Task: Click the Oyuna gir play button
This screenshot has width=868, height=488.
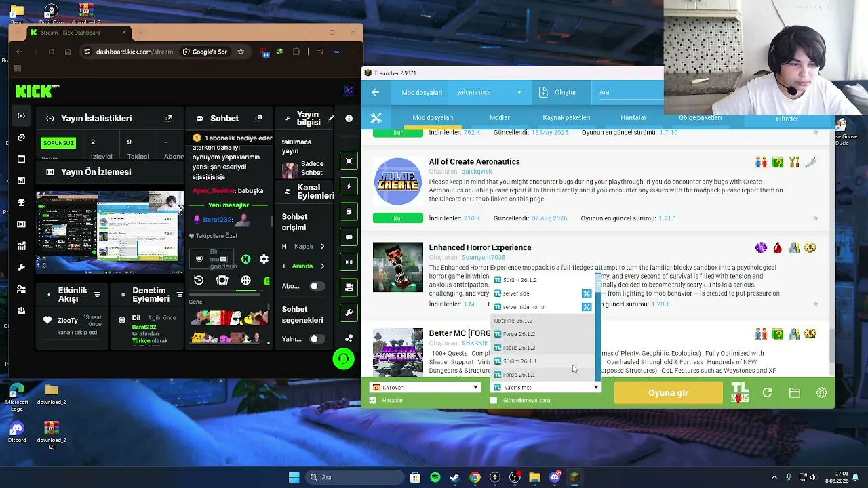Action: click(669, 392)
